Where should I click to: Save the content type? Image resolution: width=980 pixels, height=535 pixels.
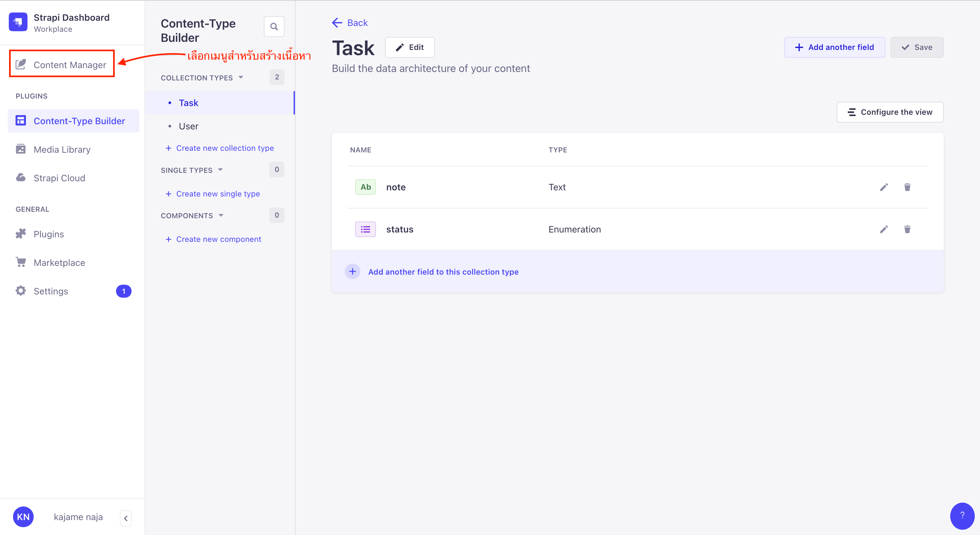tap(917, 47)
